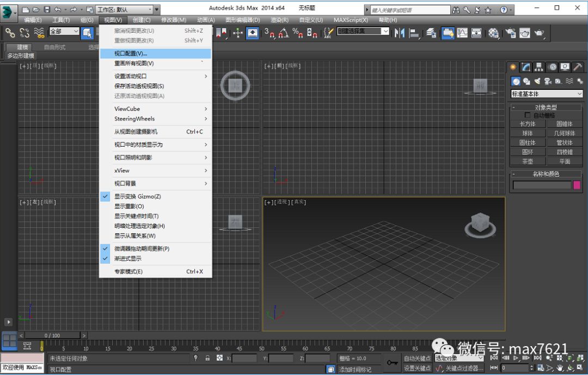588x375 pixels.
Task: Uncheck 显示变换 Gizmo(Z) option
Action: (156, 196)
